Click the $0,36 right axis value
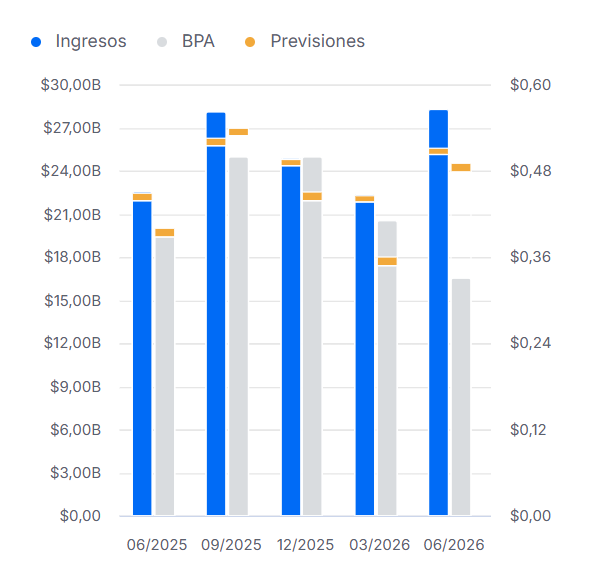600x585 pixels. click(x=530, y=257)
